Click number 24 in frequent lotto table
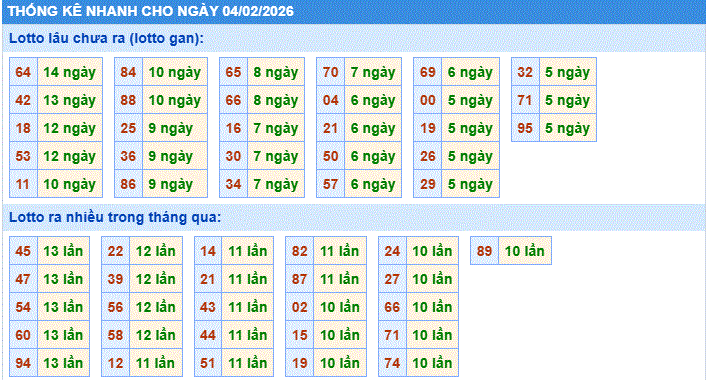This screenshot has width=706, height=380. point(392,251)
